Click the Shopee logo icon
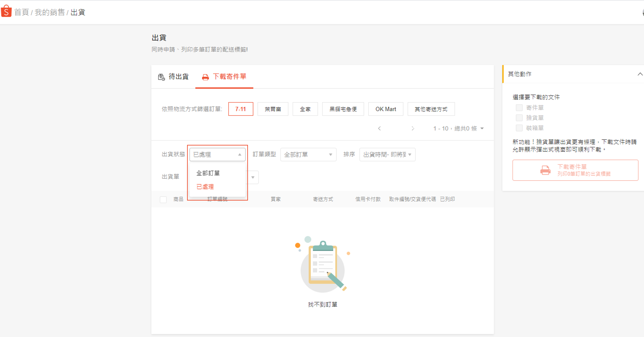 (x=6, y=12)
